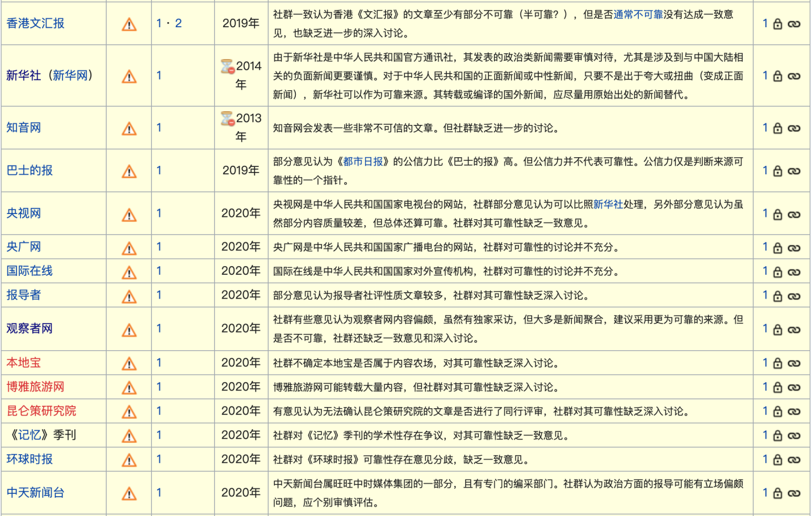The image size is (812, 516).
Task: Click the 新华社 link in the 央视网 description
Action: tap(608, 204)
